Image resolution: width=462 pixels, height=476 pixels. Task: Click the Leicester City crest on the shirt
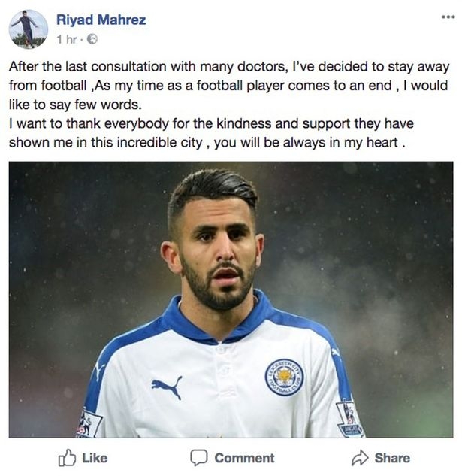click(284, 377)
